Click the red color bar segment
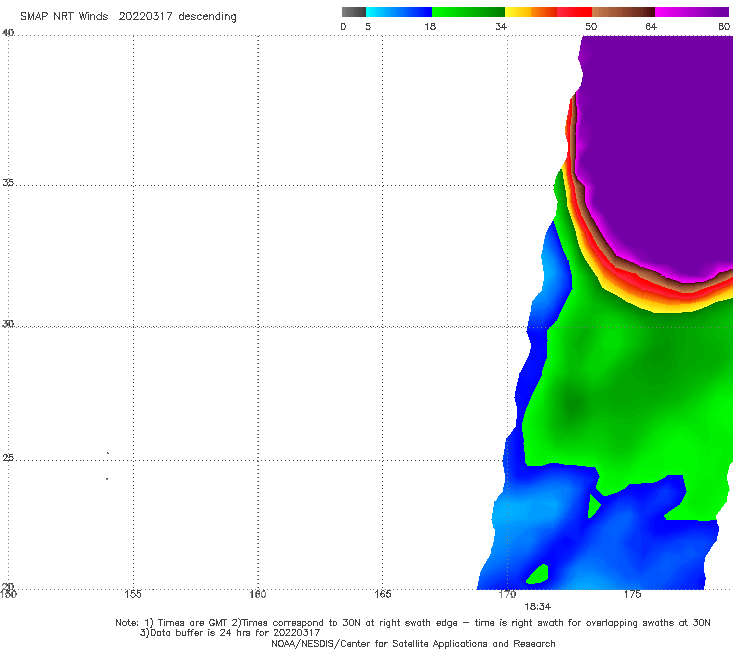This screenshot has height=650, width=740. pos(574,12)
